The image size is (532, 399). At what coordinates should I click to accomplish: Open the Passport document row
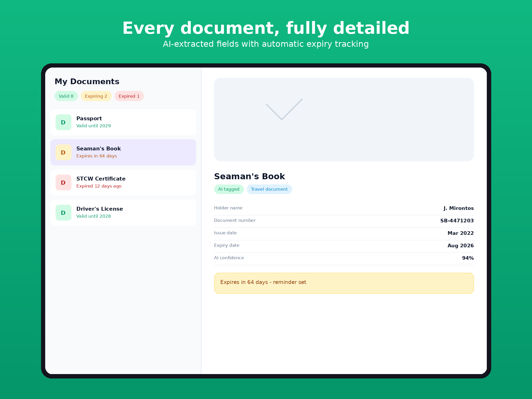[123, 122]
